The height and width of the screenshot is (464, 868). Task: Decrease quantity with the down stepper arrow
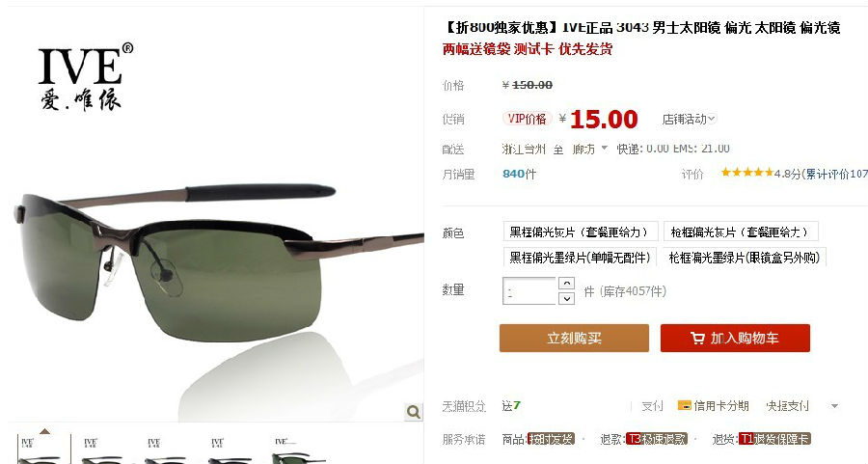(566, 298)
